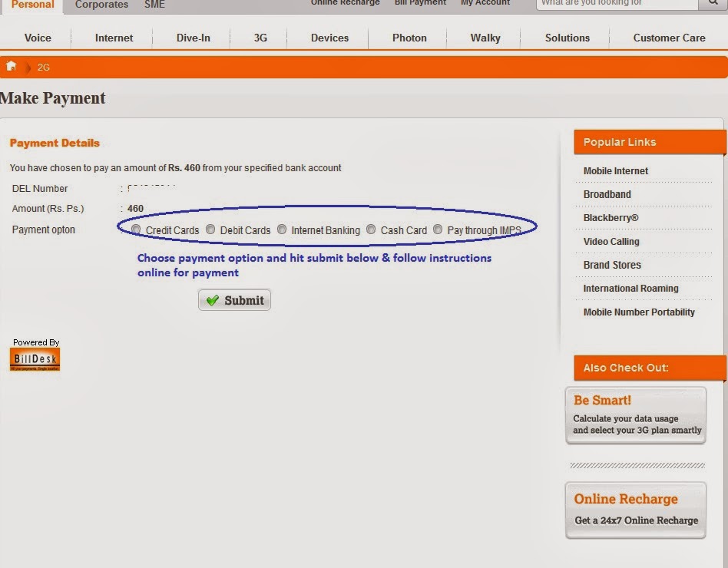
Task: Click the BillDesk logo
Action: click(34, 358)
